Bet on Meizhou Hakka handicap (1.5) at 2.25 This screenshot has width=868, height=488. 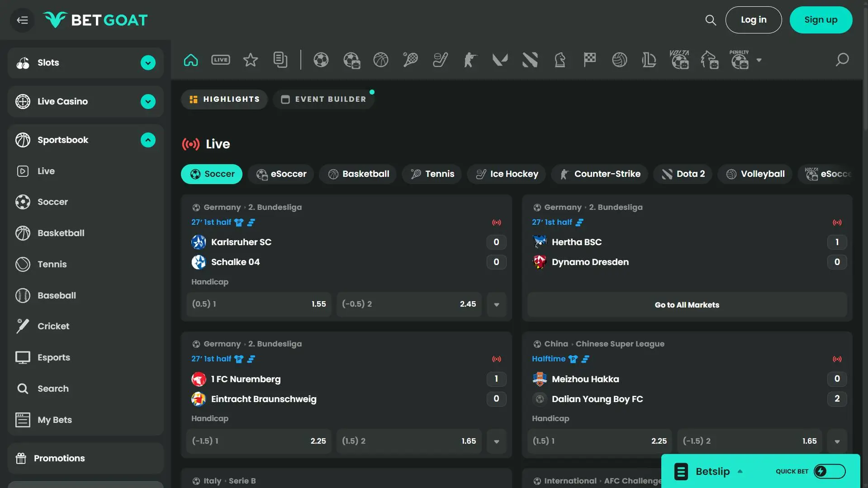600,441
